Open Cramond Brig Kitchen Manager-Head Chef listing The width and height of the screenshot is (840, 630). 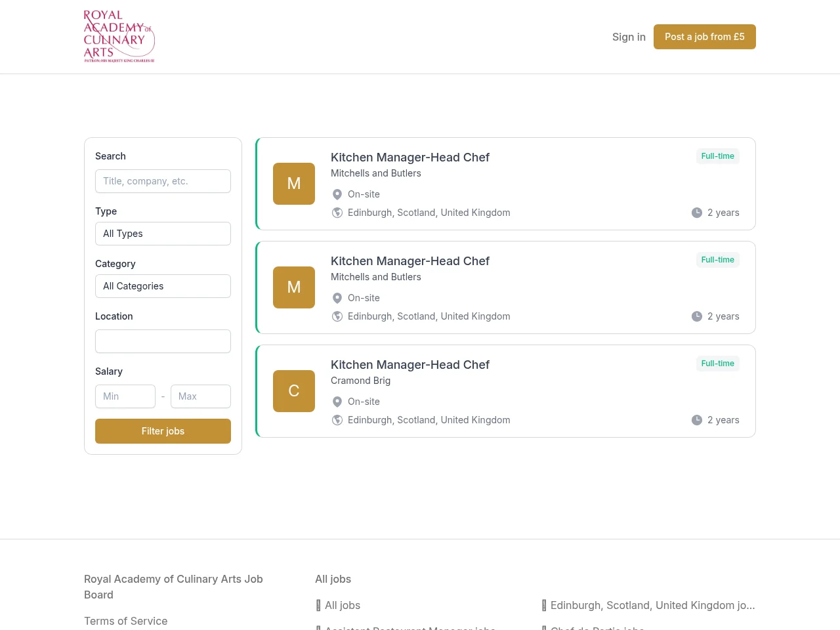point(410,365)
